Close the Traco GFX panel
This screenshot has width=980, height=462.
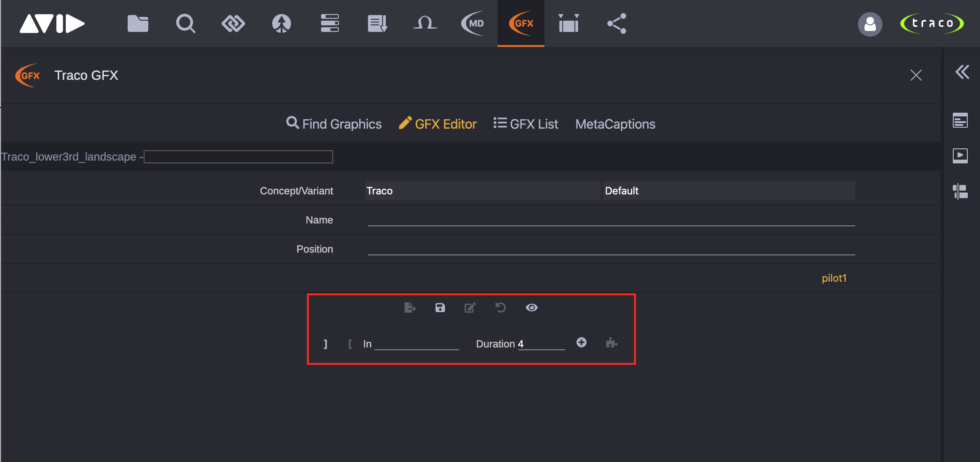click(x=916, y=75)
